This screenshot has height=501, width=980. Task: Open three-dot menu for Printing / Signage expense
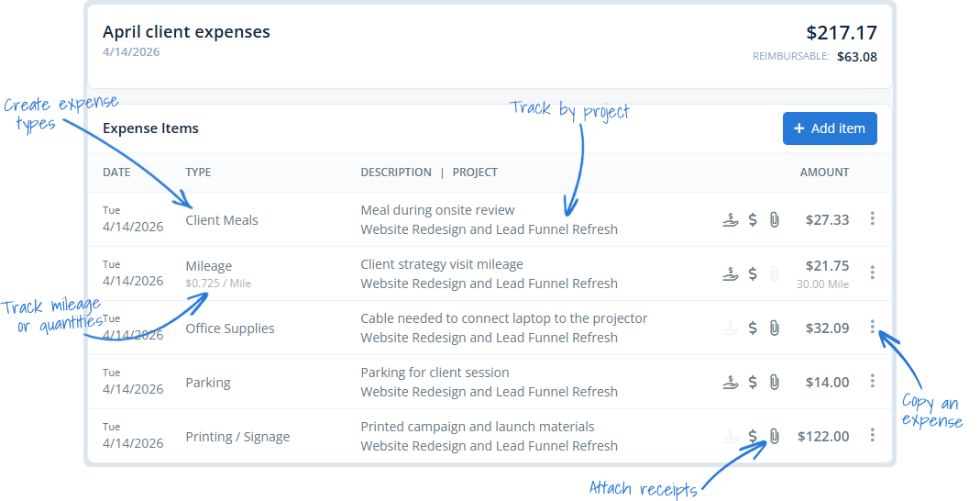[x=872, y=435]
